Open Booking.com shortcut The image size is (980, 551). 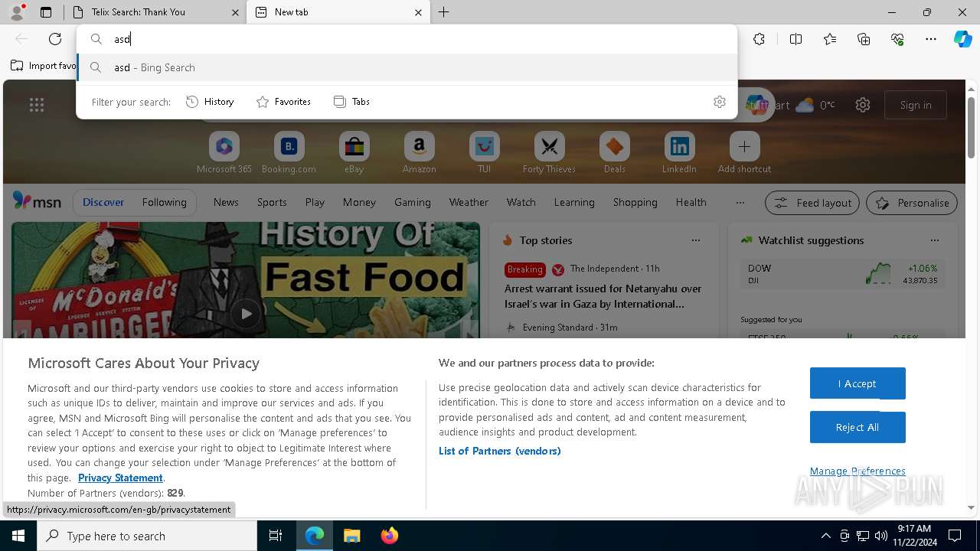[x=289, y=153]
